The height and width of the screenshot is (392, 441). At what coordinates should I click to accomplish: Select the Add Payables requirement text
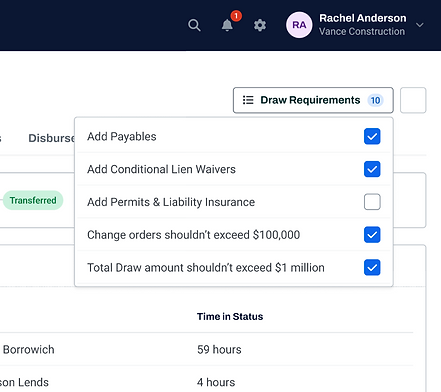coord(122,137)
